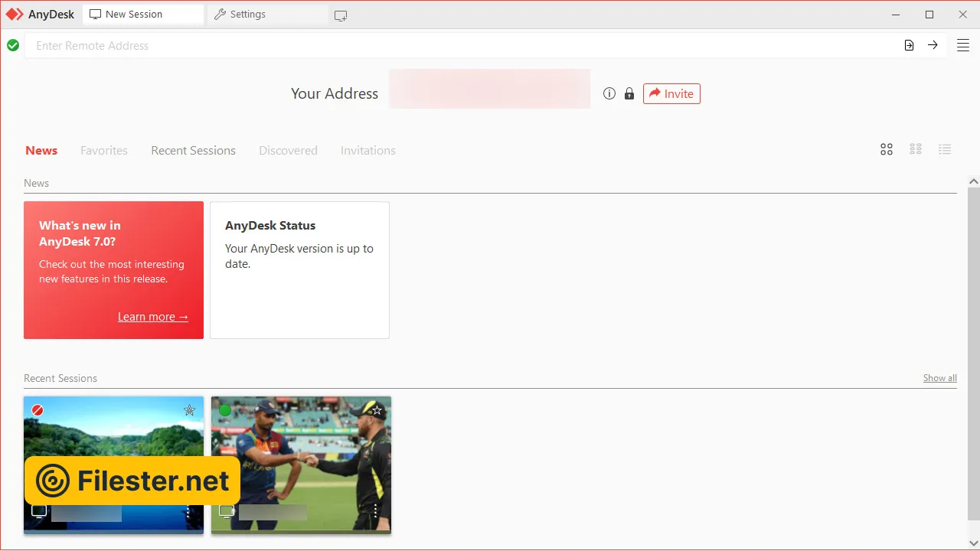This screenshot has height=551, width=980.
Task: Open new session tab monitor icon
Action: pos(341,15)
